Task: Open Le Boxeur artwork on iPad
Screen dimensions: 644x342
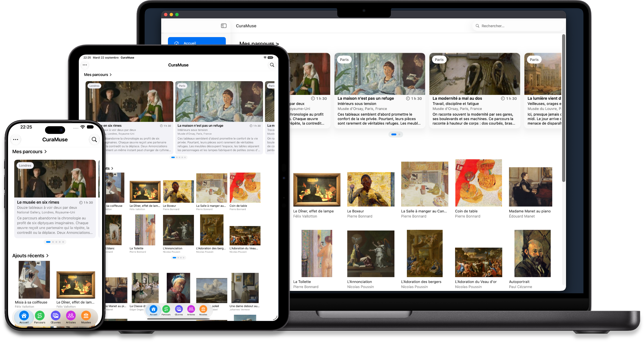Action: [x=178, y=195]
